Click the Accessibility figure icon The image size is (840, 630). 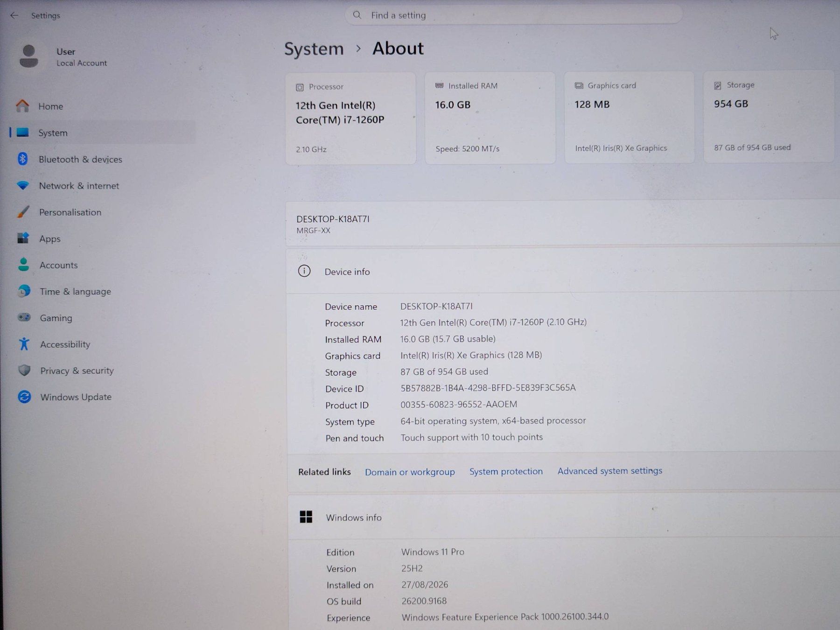pyautogui.click(x=24, y=344)
